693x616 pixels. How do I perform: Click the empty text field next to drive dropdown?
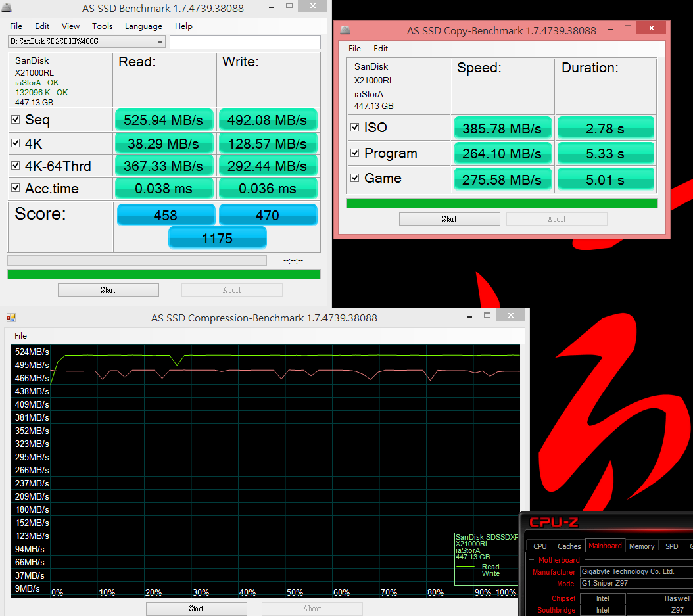point(245,42)
